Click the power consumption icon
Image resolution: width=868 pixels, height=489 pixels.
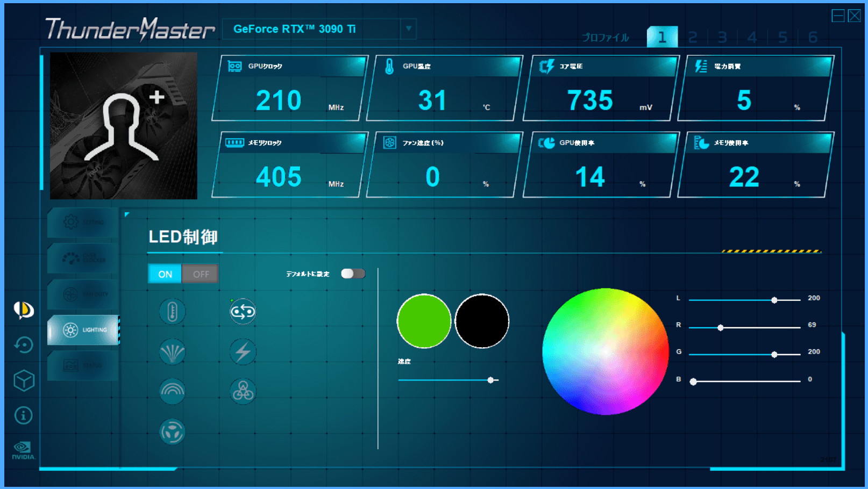(x=701, y=66)
